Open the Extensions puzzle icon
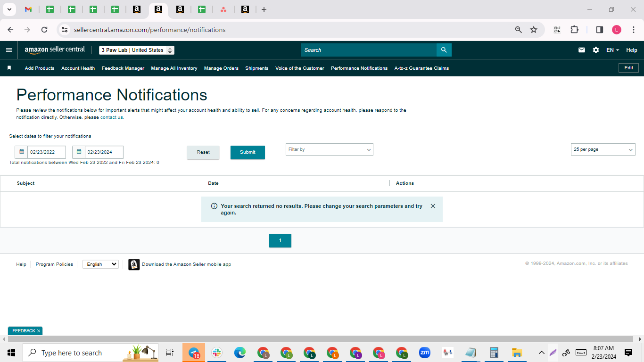Viewport: 644px width, 362px height. click(x=574, y=30)
